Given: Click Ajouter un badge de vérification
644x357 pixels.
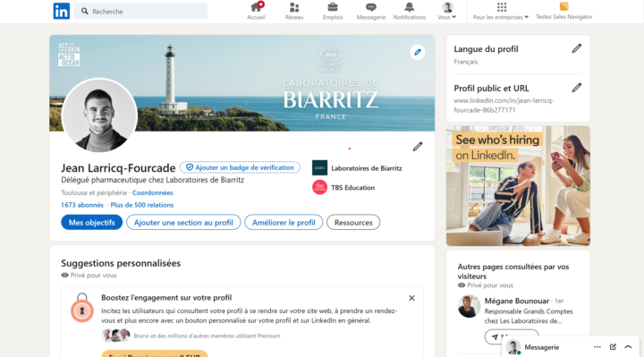Looking at the screenshot, I should click(240, 167).
